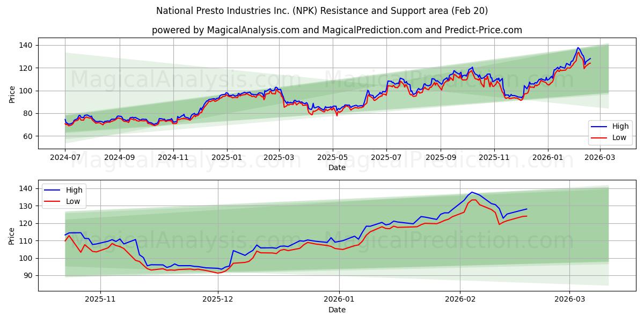
Task: Click the '2026-03' date tick on the top chart
Action: click(x=599, y=158)
